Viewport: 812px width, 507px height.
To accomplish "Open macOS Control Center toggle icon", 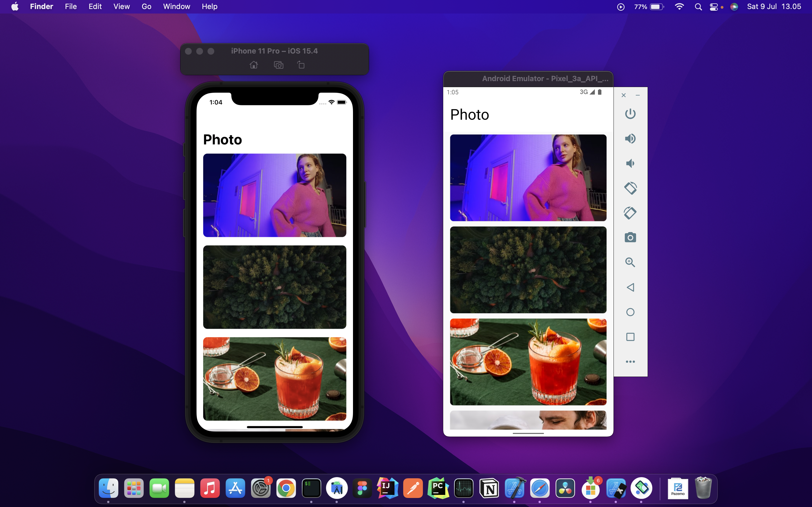I will 714,7.
